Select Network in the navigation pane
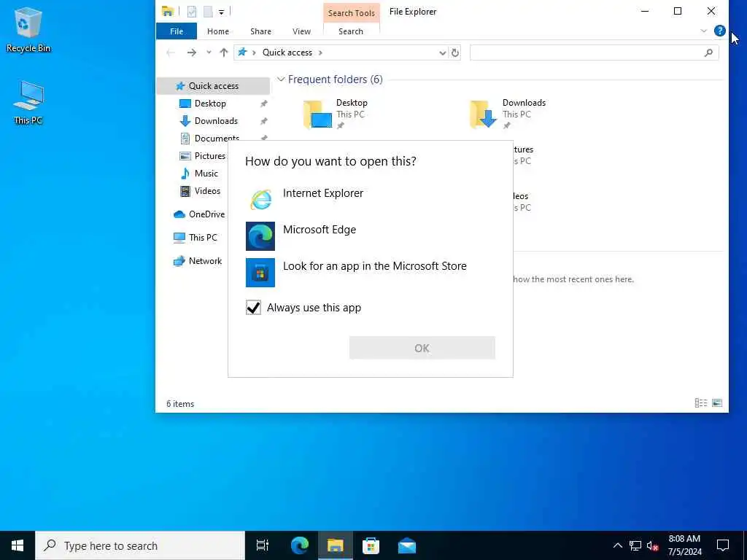The image size is (747, 560). (205, 261)
